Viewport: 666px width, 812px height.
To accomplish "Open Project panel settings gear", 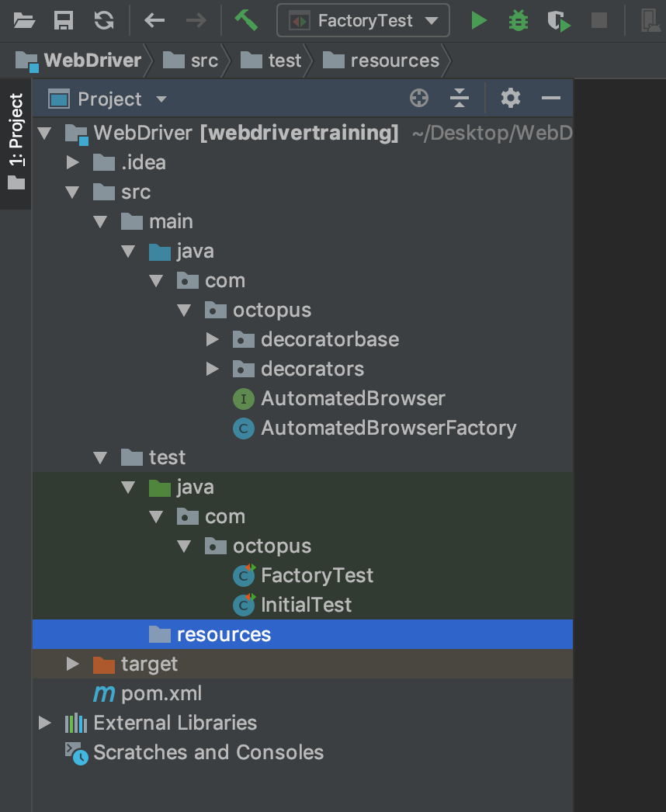I will (510, 99).
